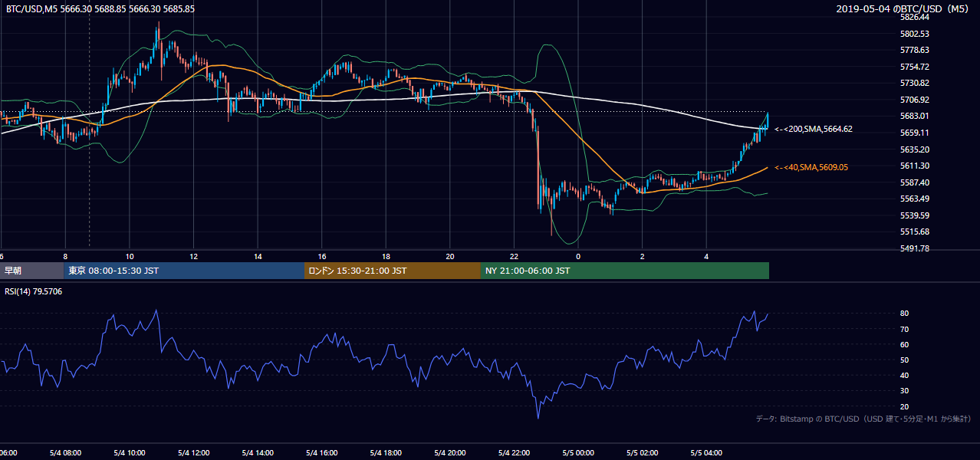Click price axis value 5563.49
Viewport: 980px width, 460px height.
pyautogui.click(x=915, y=199)
